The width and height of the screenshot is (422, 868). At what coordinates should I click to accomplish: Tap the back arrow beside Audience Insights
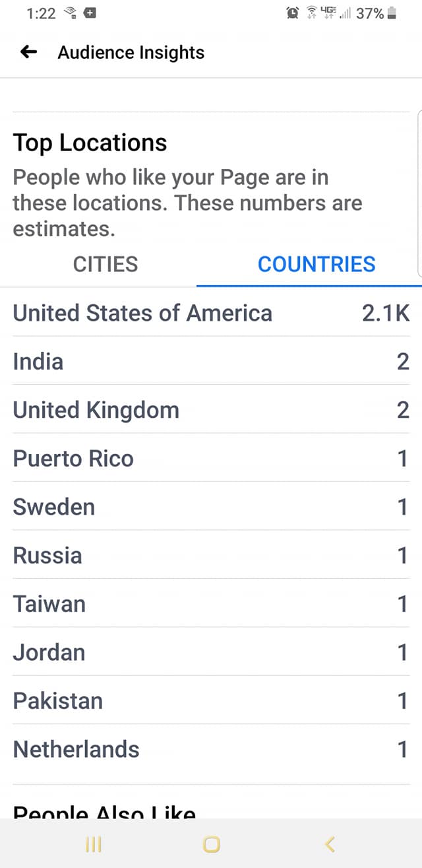pyautogui.click(x=28, y=52)
